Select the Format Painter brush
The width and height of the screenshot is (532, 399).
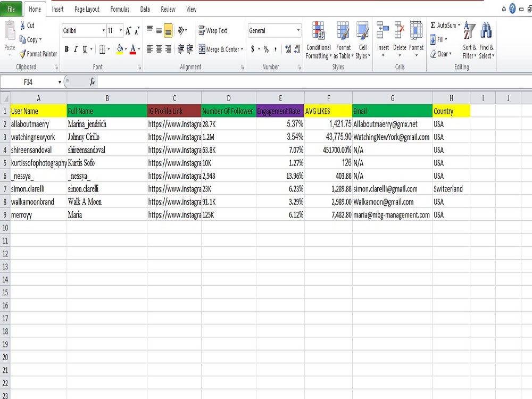pyautogui.click(x=23, y=54)
